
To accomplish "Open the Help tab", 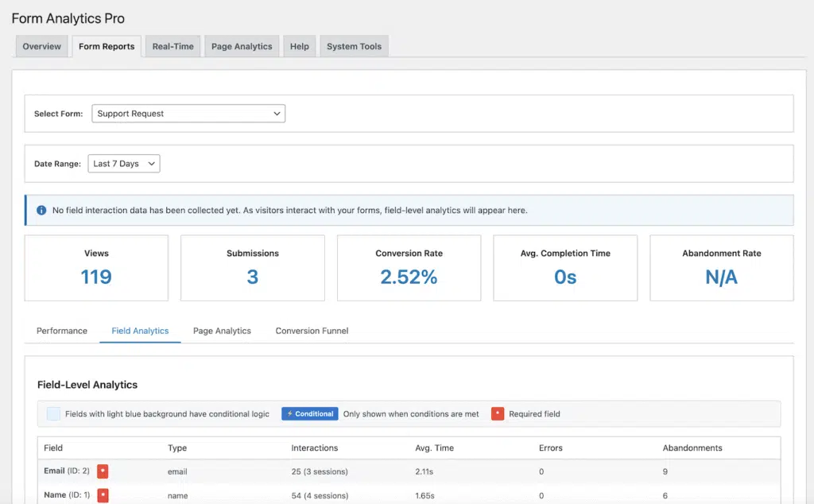I will [x=300, y=46].
